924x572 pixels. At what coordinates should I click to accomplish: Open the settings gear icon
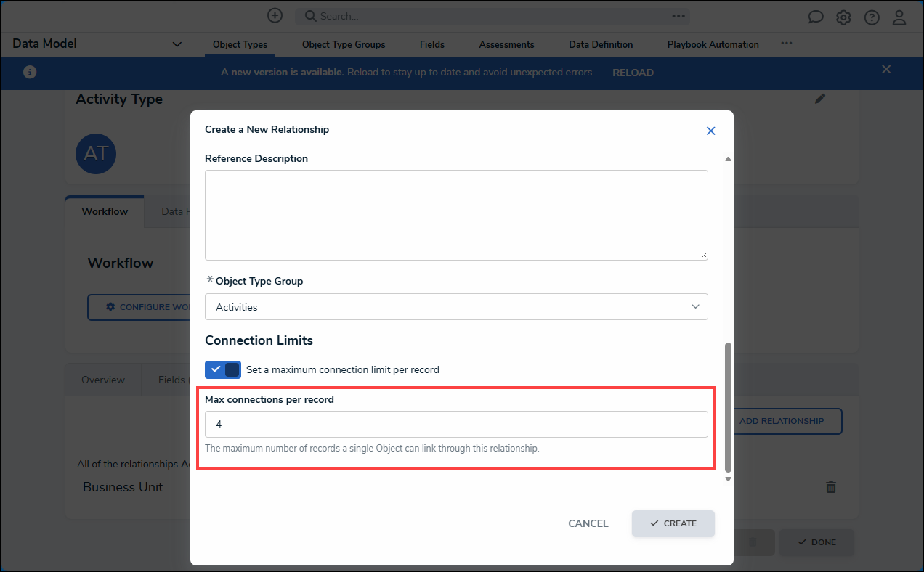click(x=843, y=17)
